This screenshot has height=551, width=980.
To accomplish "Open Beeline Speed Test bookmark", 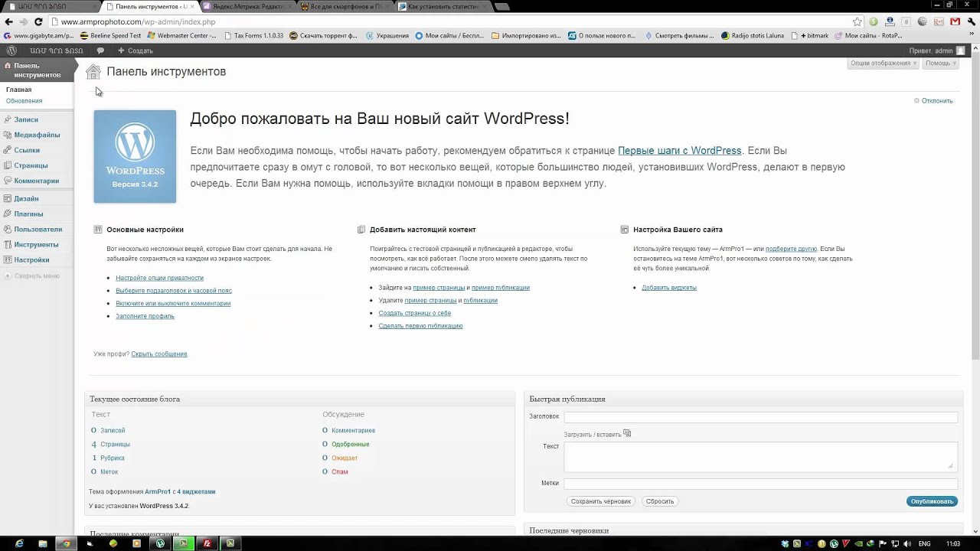I will [110, 35].
